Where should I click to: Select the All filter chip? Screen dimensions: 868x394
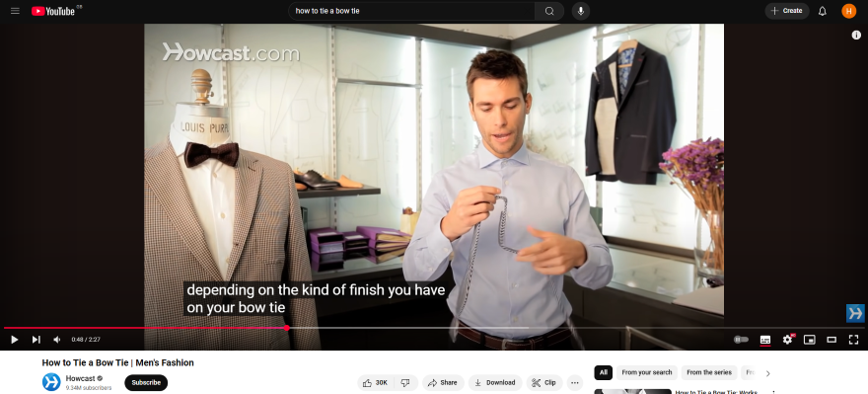(604, 372)
